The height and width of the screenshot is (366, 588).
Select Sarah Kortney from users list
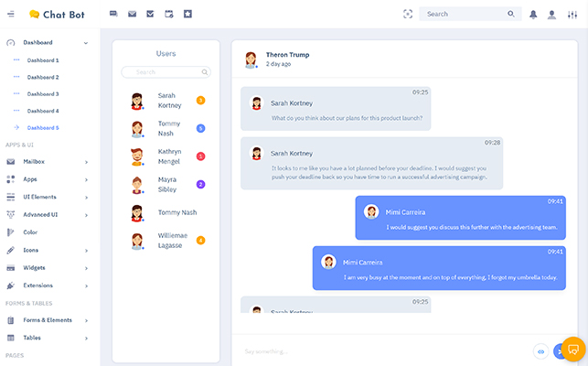[x=168, y=101]
